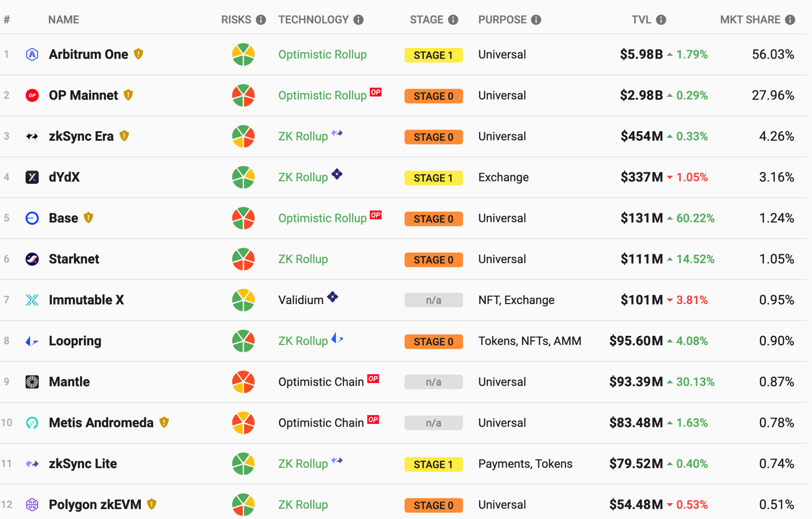The height and width of the screenshot is (519, 812).
Task: Click warning shield next to OP Mainnet
Action: point(128,95)
